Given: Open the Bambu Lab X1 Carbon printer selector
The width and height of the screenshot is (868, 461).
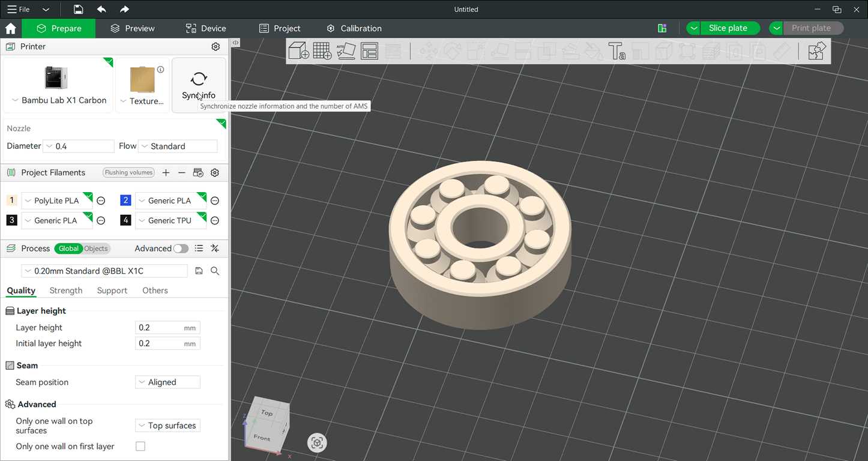Looking at the screenshot, I should pos(58,85).
